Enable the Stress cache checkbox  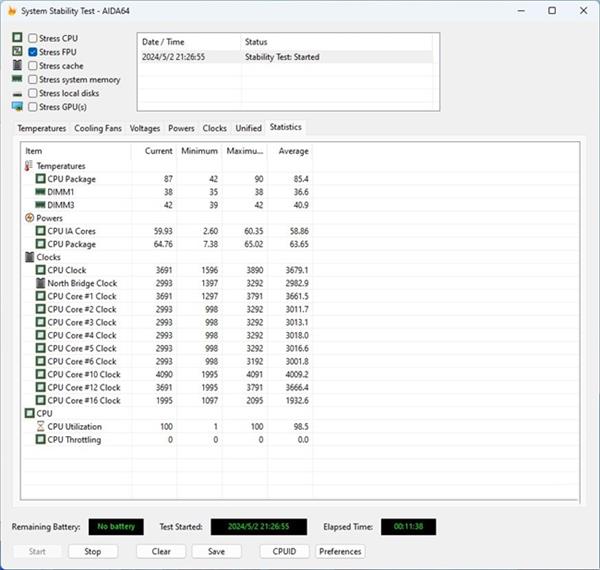tap(33, 66)
